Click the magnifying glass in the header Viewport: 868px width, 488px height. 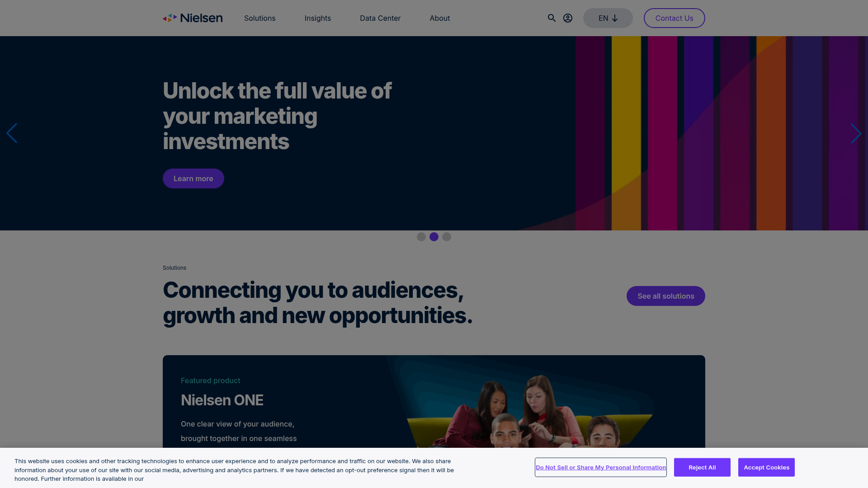click(552, 18)
